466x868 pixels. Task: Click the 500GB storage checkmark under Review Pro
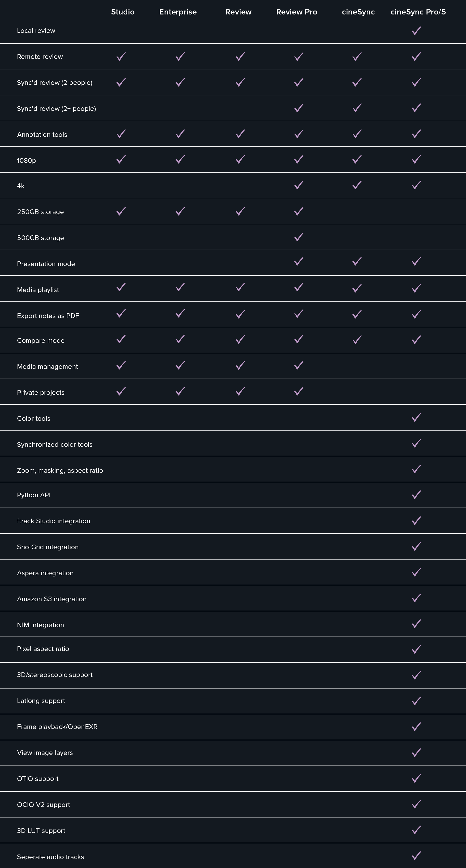pos(298,237)
